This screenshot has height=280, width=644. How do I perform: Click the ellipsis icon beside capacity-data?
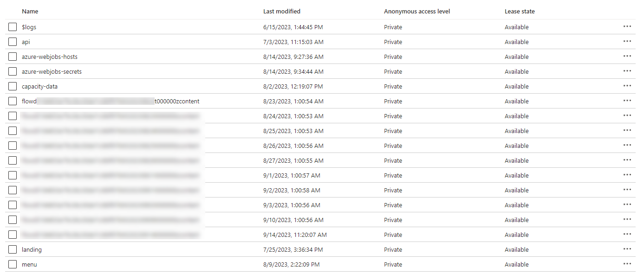(x=627, y=86)
